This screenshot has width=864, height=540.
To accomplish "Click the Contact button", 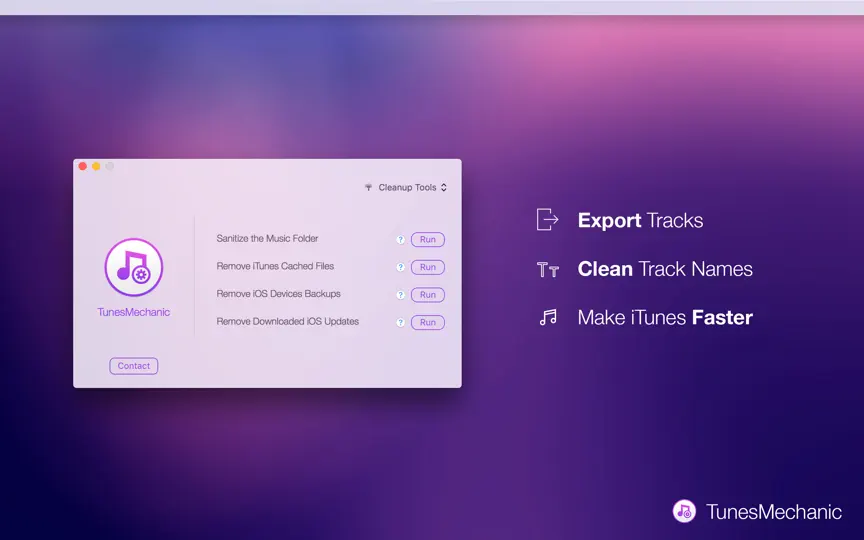I will (133, 366).
